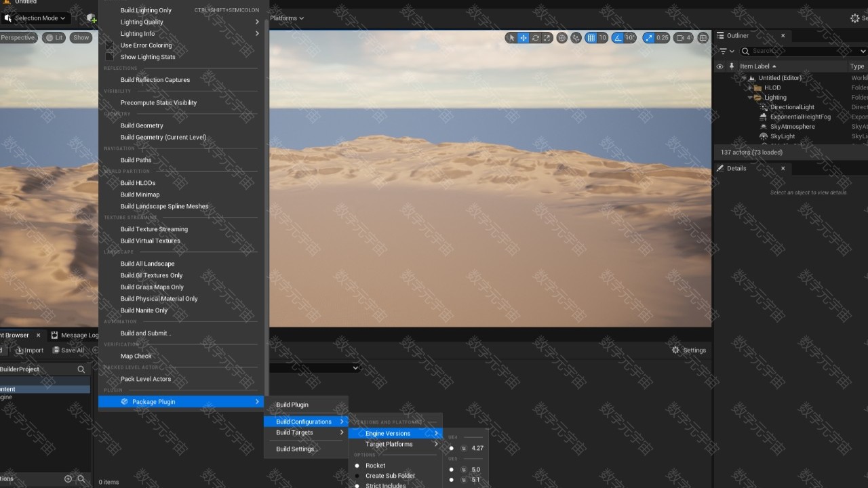Click Save All in Content Browser
Viewport: 868px width, 488px height.
tap(68, 350)
